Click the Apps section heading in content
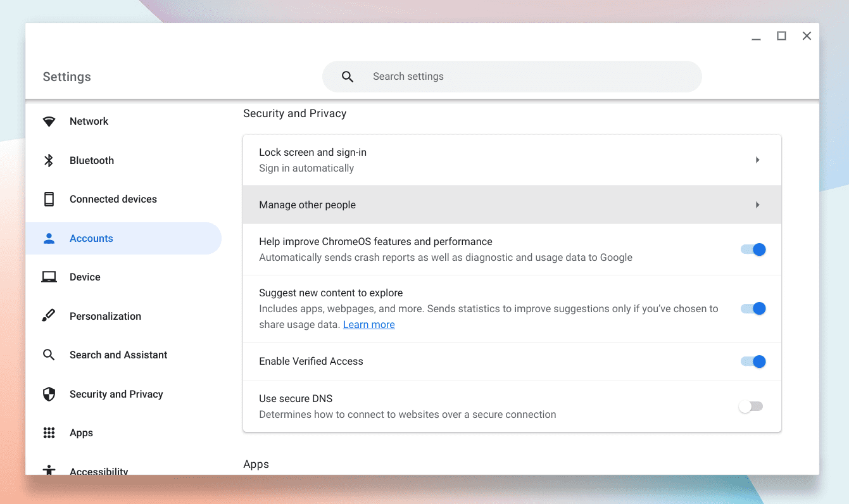Image resolution: width=849 pixels, height=504 pixels. pyautogui.click(x=256, y=464)
